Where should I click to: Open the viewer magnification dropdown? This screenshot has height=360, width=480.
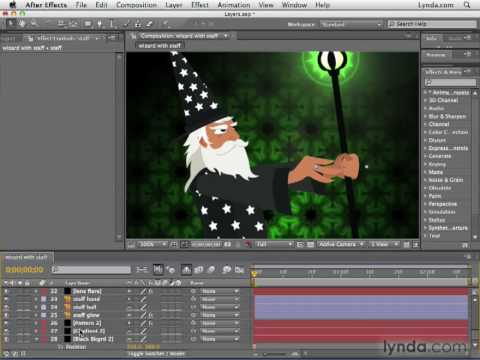click(153, 245)
